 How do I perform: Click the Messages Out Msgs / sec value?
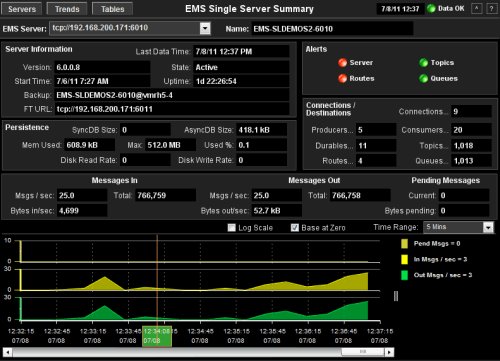click(x=277, y=195)
